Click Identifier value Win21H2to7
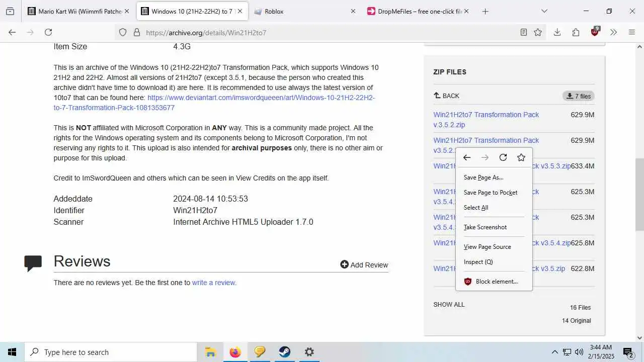Screen dimensions: 644x362 tap(195, 210)
